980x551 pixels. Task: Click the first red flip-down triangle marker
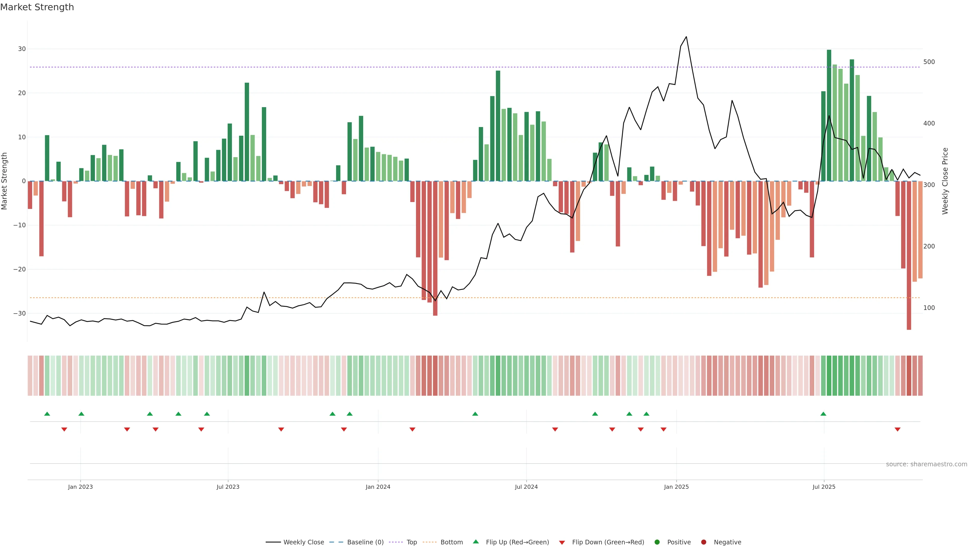coord(64,429)
